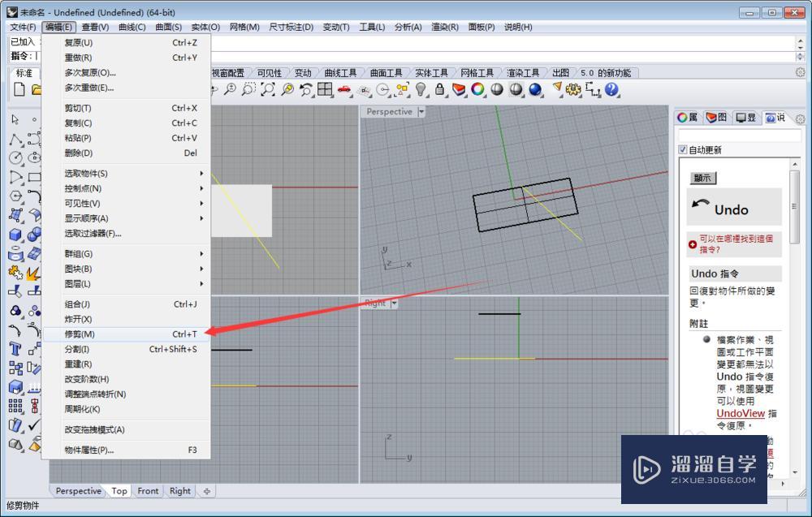Switch to the 曲线工具 toolbar tab
This screenshot has width=812, height=517.
(340, 73)
